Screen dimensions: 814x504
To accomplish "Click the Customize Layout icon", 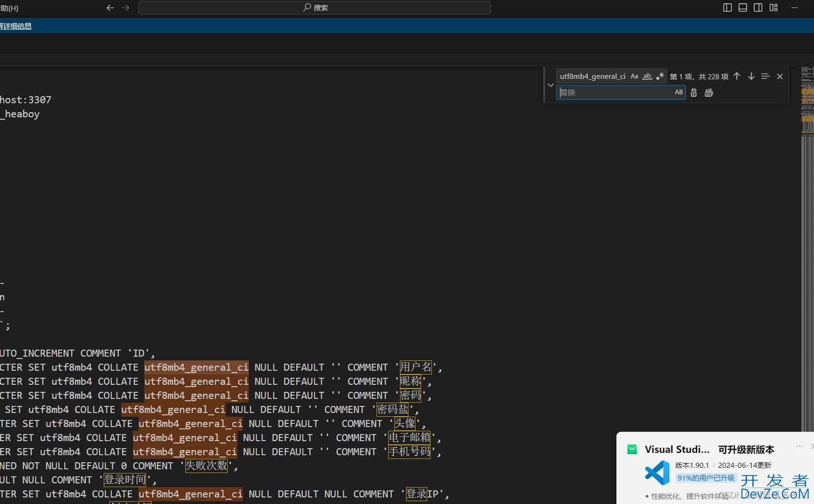I will pyautogui.click(x=774, y=8).
